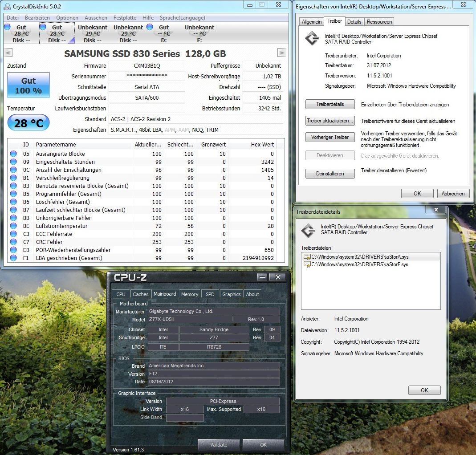The height and width of the screenshot is (455, 476).
Task: Open the SPD tab in CPU-Z
Action: (210, 294)
